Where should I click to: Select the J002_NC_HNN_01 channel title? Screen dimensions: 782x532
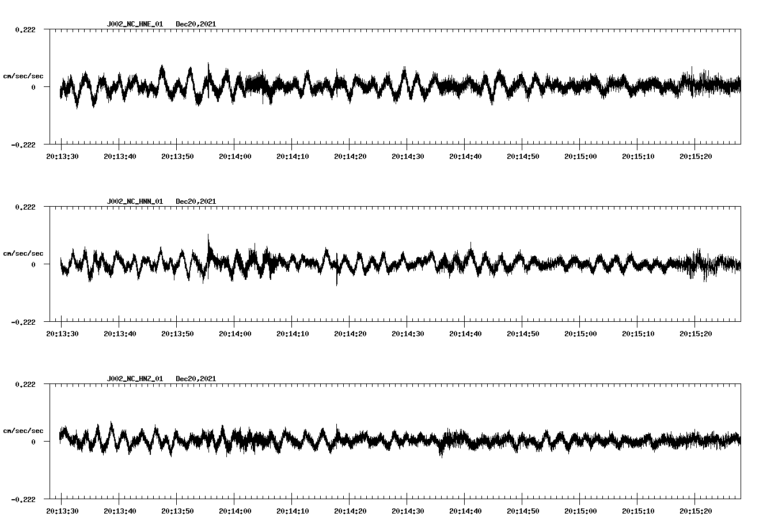[135, 202]
